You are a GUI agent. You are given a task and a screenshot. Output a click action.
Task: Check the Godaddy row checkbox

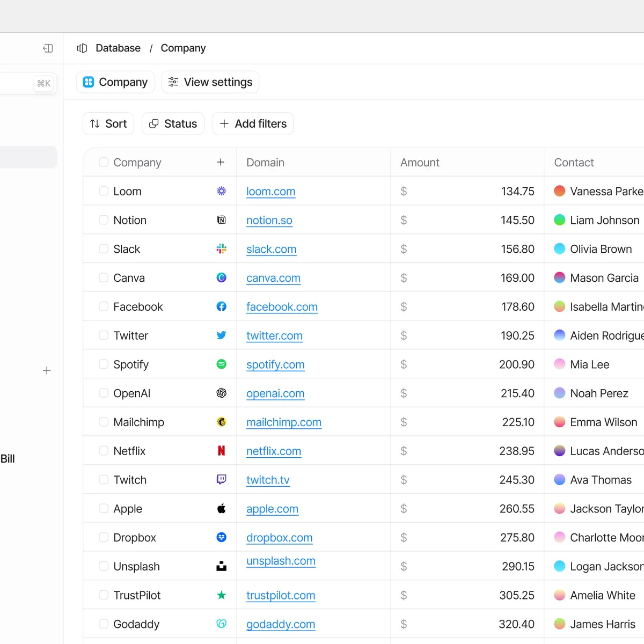pyautogui.click(x=104, y=624)
